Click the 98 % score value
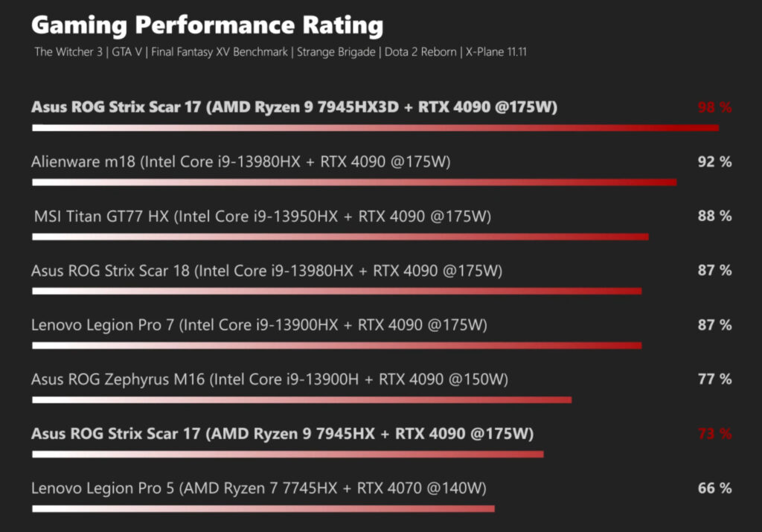 click(x=714, y=107)
